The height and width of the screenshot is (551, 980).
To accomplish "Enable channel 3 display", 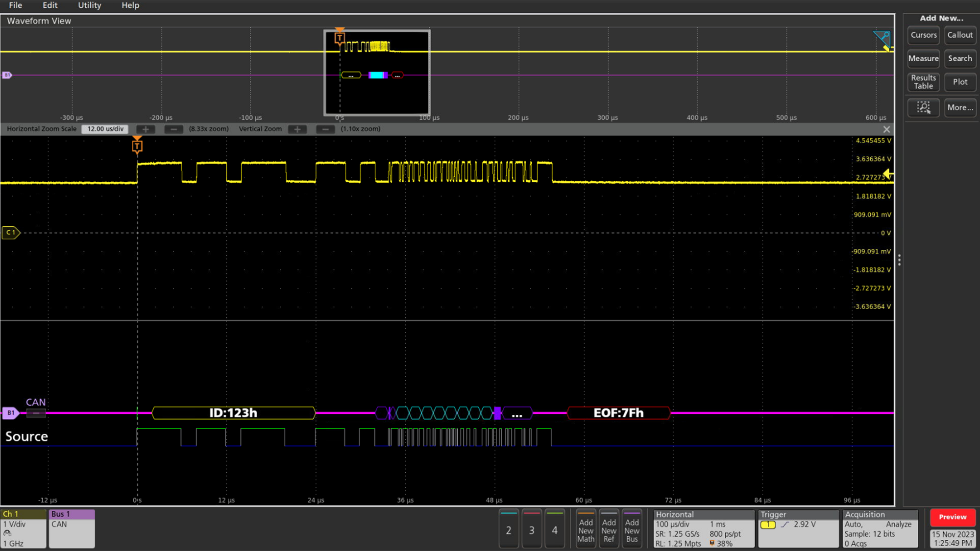I will click(x=532, y=529).
